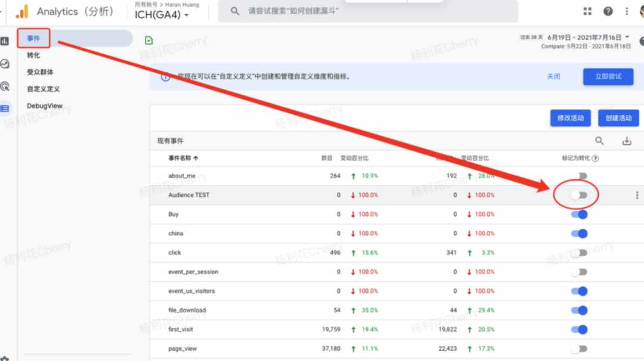Select 转化 in the side menu

[33, 55]
